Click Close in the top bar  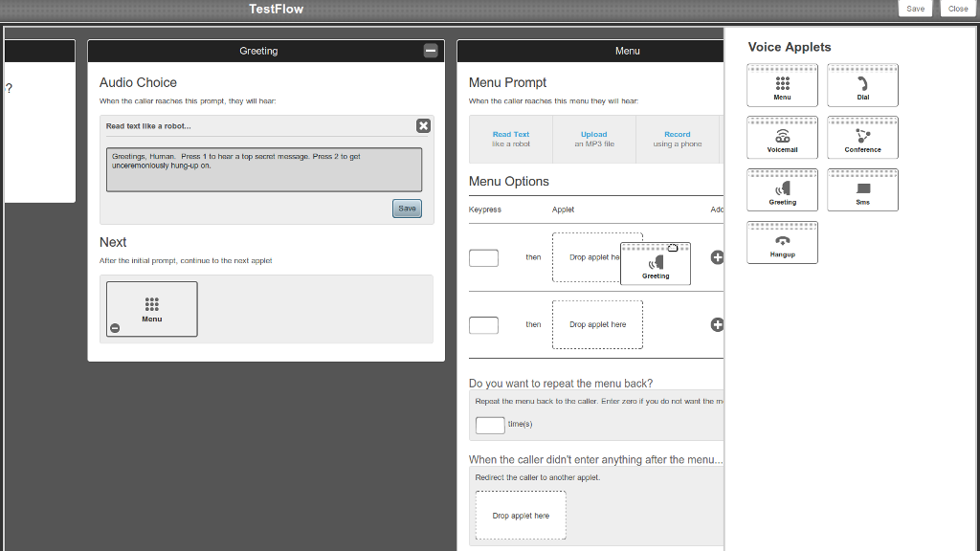[957, 9]
